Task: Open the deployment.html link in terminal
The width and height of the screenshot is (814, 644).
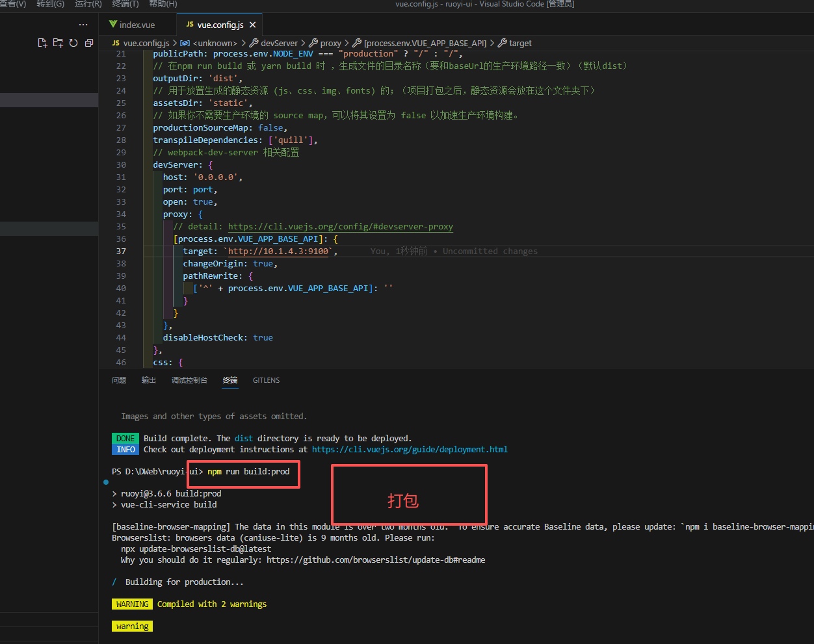Action: [x=410, y=449]
